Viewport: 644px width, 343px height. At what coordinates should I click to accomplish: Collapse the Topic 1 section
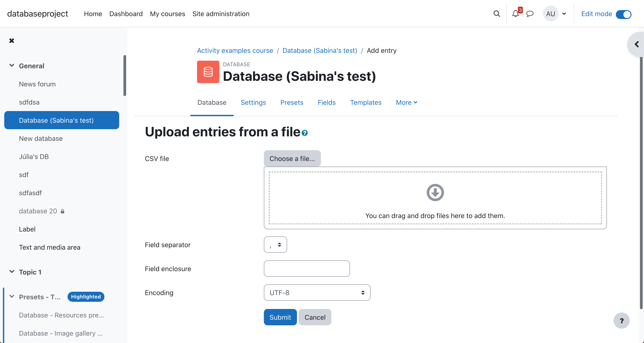point(12,272)
